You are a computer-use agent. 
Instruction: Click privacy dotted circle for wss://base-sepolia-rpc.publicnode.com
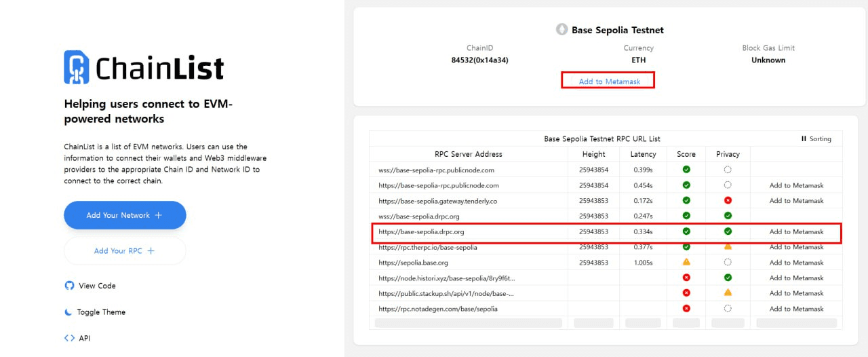728,170
